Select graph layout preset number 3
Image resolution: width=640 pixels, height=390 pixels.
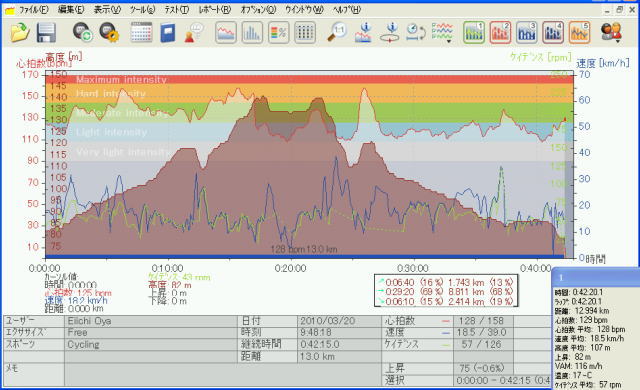(x=527, y=32)
